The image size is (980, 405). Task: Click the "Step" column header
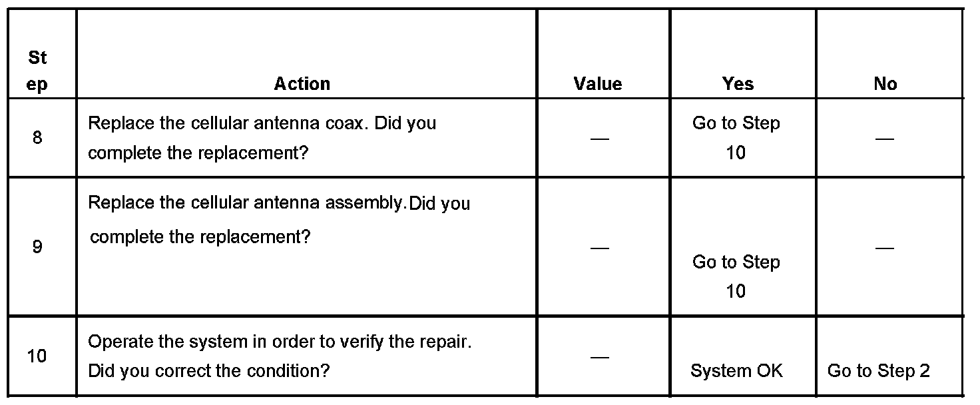(x=38, y=71)
